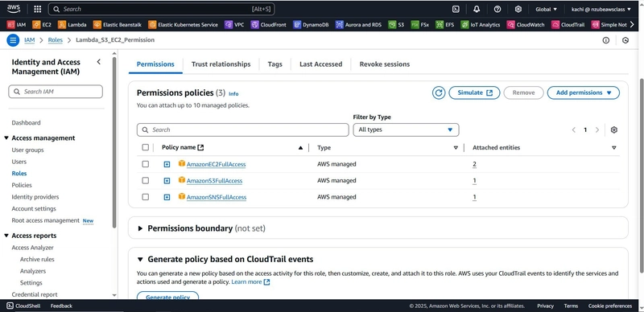
Task: Select the AmazonEC2FullAccess checkbox
Action: point(146,164)
